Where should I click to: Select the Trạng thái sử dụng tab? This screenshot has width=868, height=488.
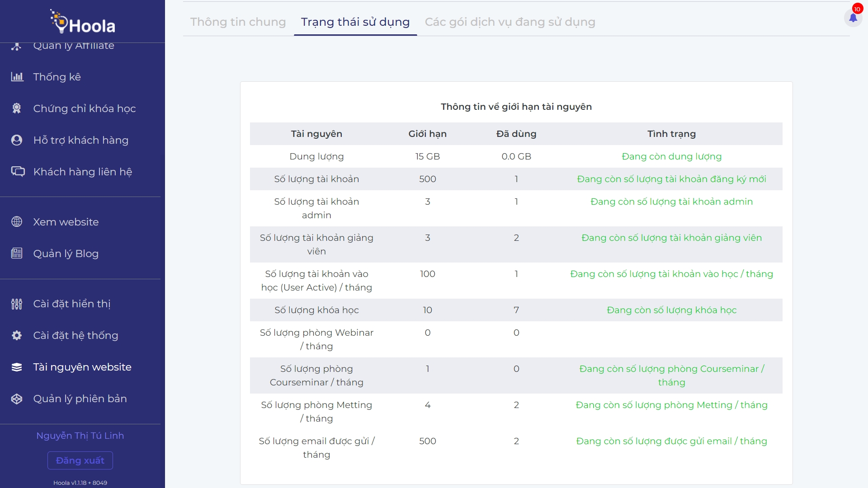click(x=355, y=22)
